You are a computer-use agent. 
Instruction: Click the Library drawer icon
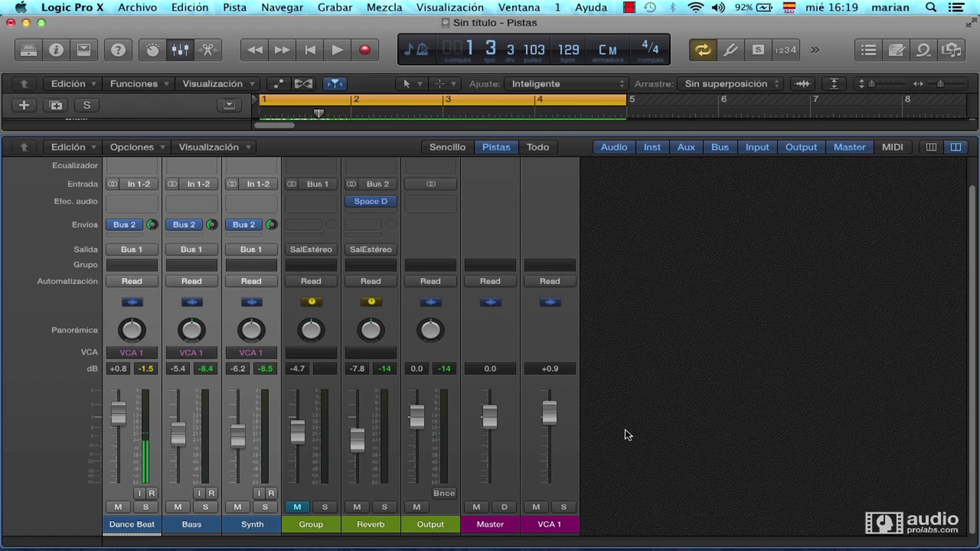(x=29, y=50)
